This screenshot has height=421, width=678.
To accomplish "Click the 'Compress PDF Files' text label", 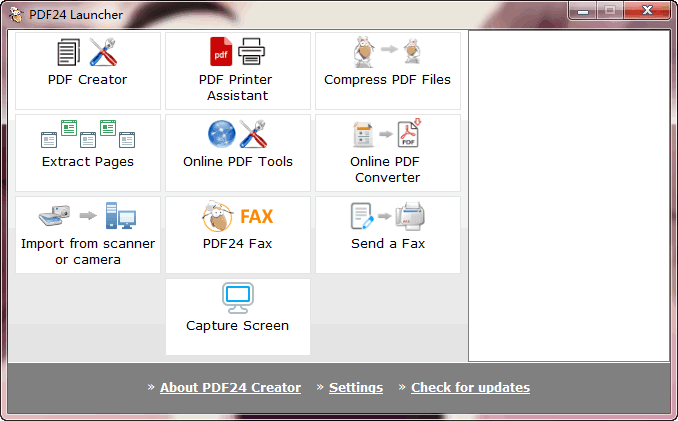I will click(x=388, y=80).
